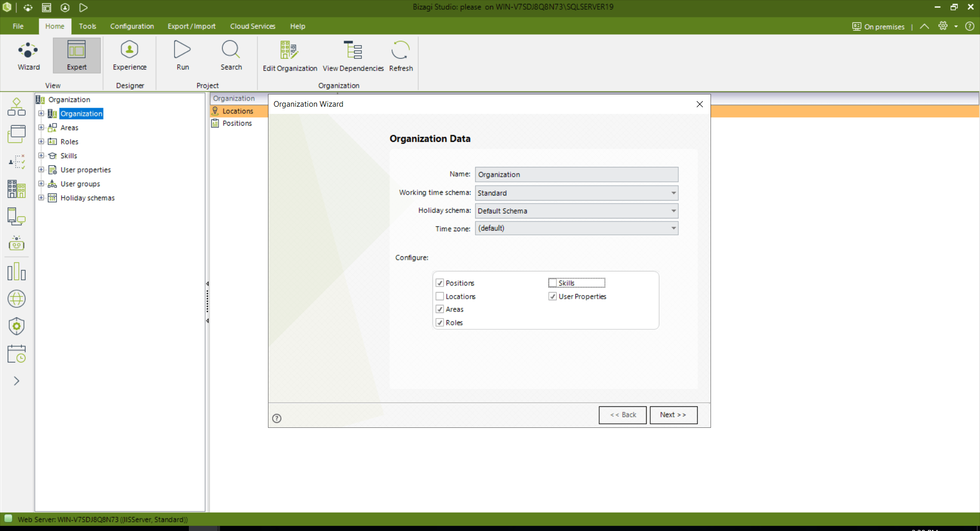Click the organization Name input field
The height and width of the screenshot is (531, 980).
point(576,175)
